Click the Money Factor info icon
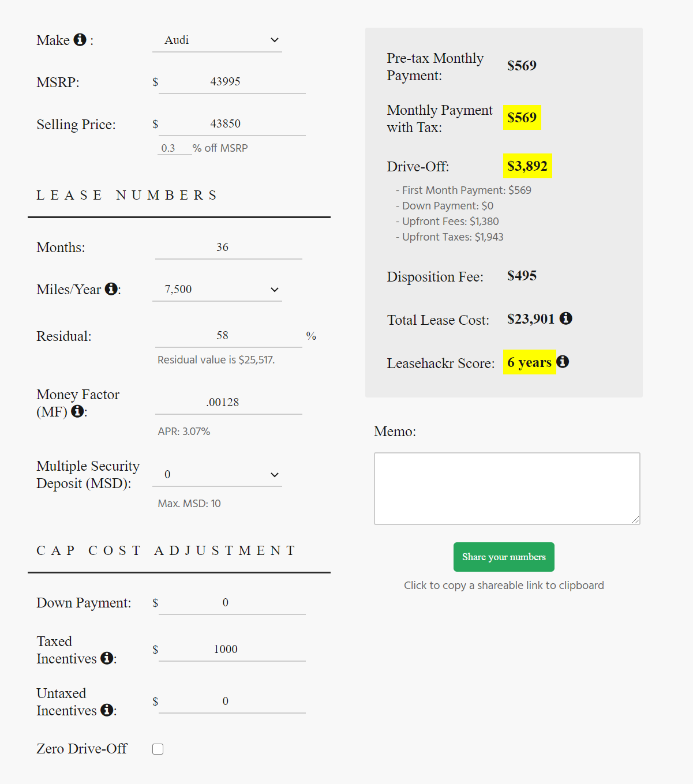 77,411
